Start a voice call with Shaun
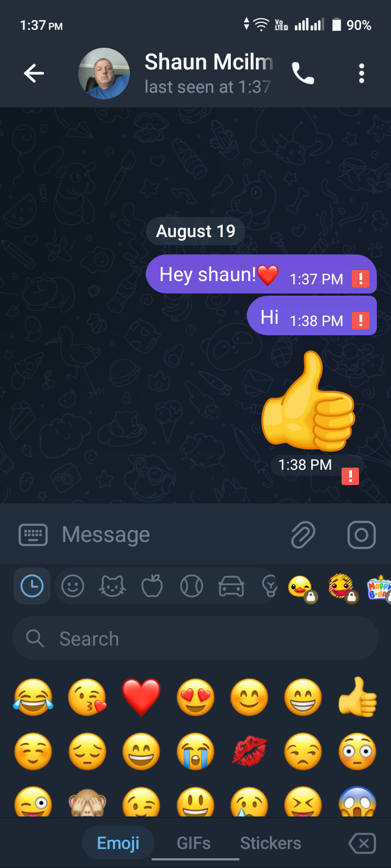 [x=303, y=73]
